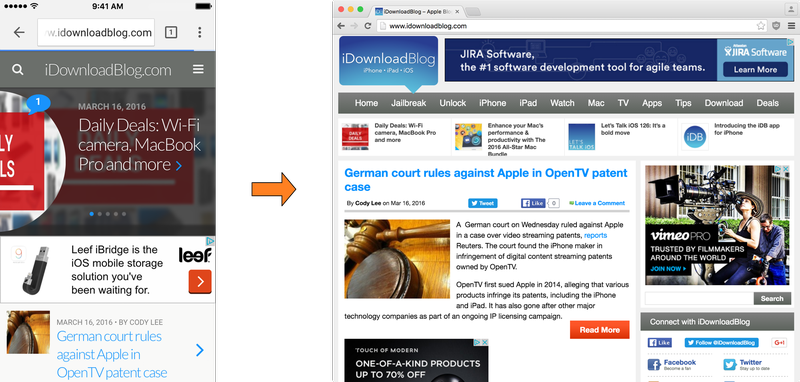
Task: Click the desktop Chrome forward button
Action: click(x=355, y=26)
